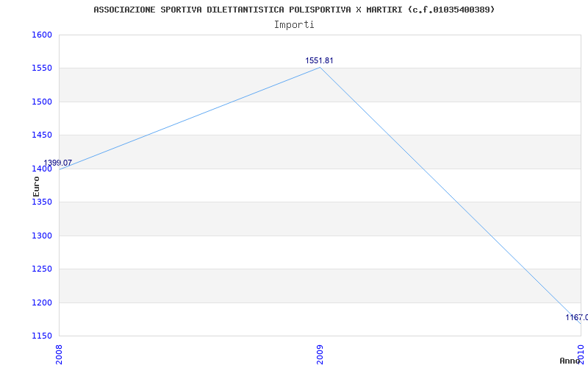Select the 1400 y-axis label
This screenshot has height=368, width=588.
click(x=41, y=169)
